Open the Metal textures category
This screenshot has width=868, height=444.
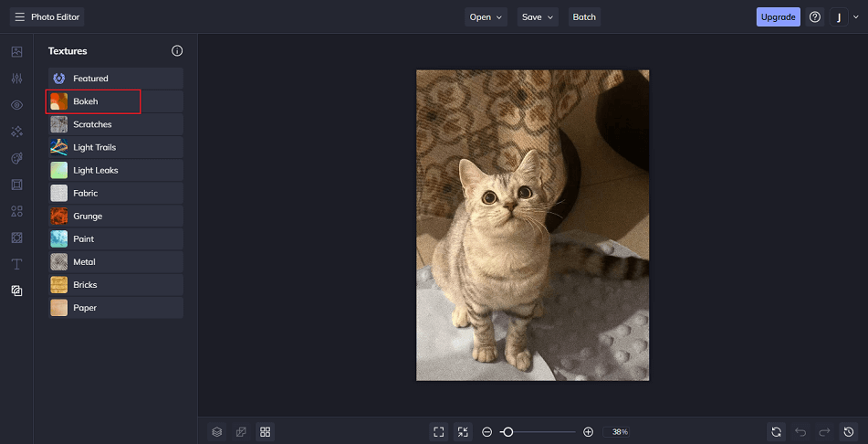click(x=116, y=261)
